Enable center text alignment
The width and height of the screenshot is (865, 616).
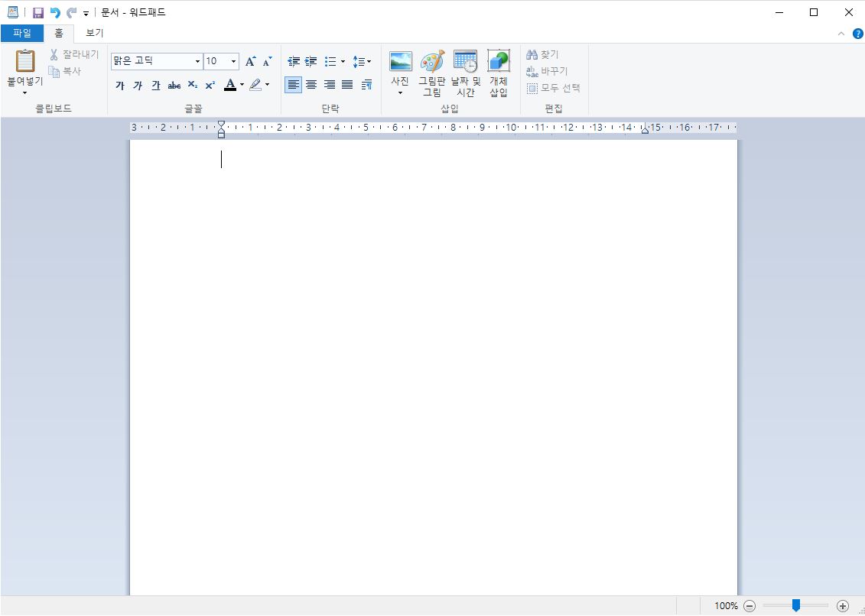pos(311,85)
